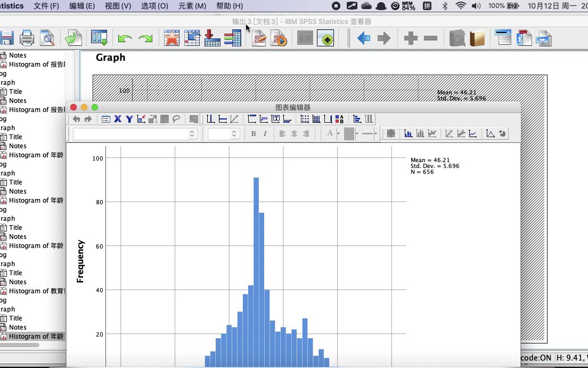Toggle Italic I formatting button
This screenshot has width=588, height=368.
click(x=265, y=134)
